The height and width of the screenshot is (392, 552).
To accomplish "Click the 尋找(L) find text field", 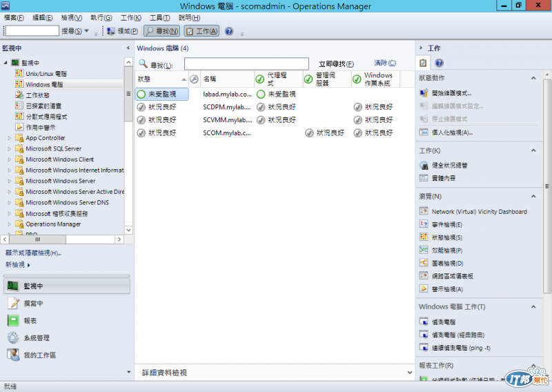I will (246, 63).
